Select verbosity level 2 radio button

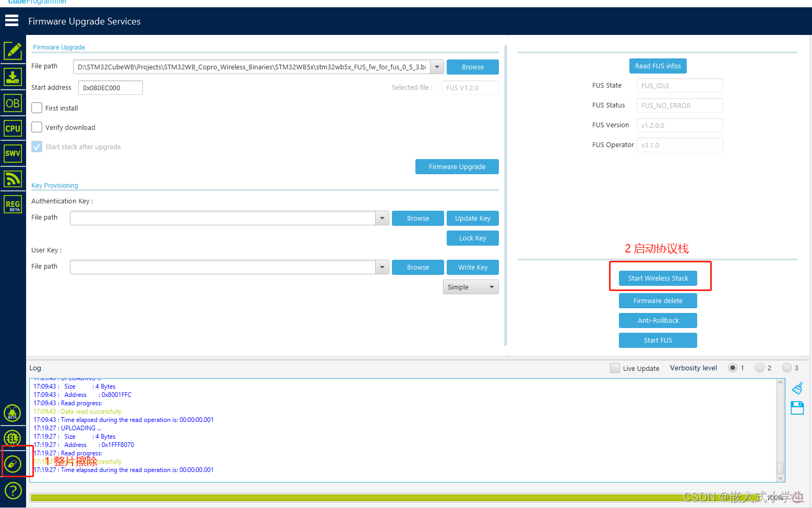pos(759,368)
